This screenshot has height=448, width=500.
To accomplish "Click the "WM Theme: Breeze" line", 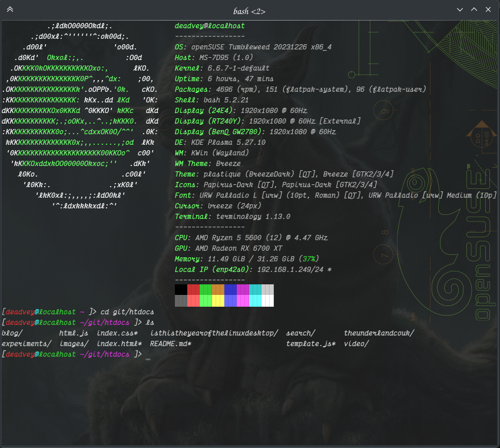I will coord(207,164).
